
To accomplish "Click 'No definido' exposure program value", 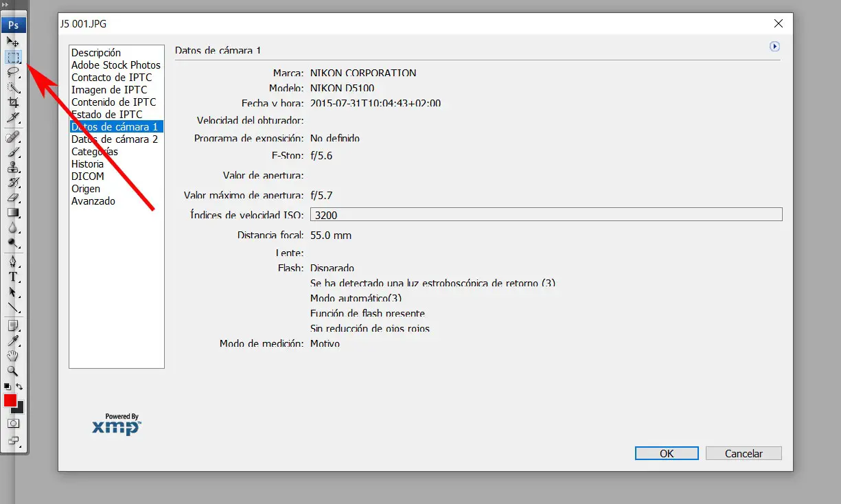I will [335, 138].
